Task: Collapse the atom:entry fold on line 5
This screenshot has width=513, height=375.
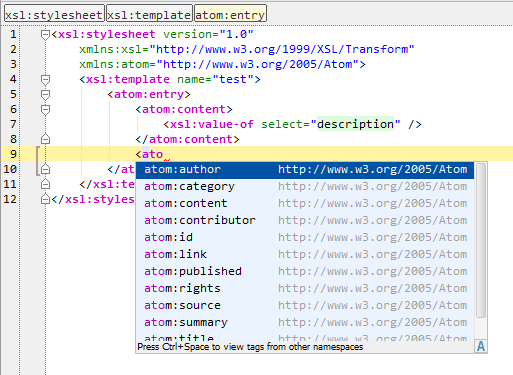Action: point(45,95)
